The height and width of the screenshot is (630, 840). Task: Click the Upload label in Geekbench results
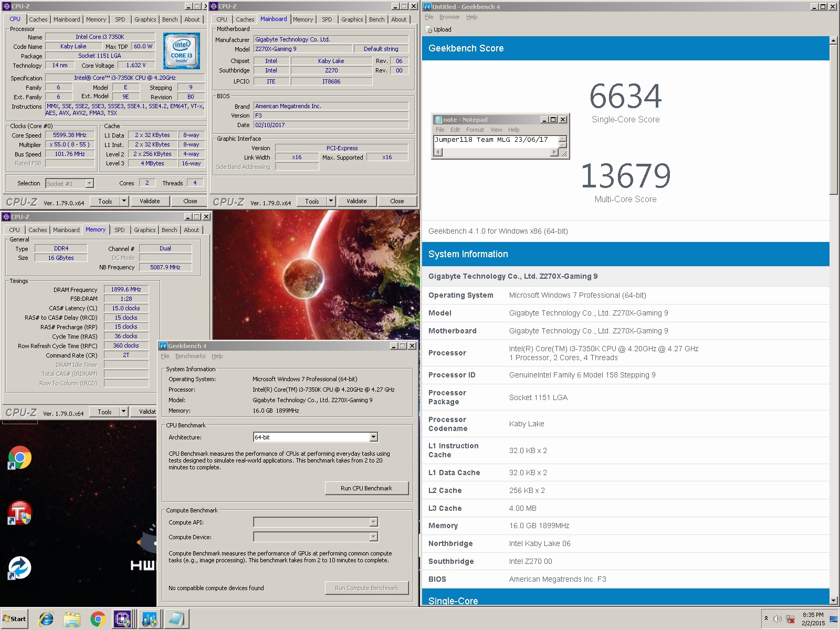(443, 29)
